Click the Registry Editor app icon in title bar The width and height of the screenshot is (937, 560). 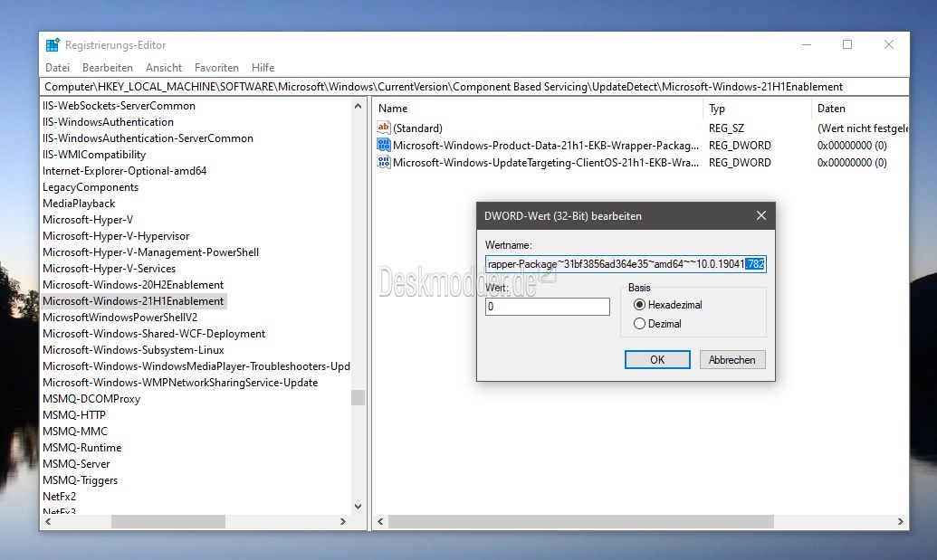[x=53, y=44]
